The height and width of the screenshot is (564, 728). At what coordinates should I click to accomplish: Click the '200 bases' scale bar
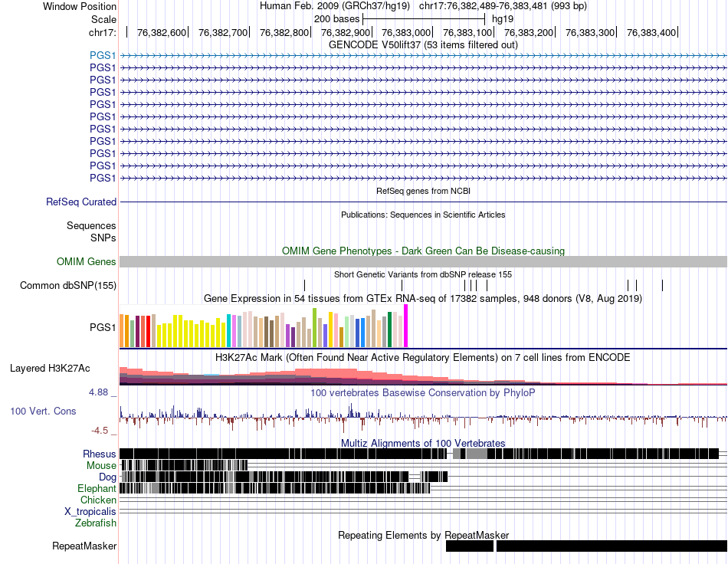(x=424, y=19)
